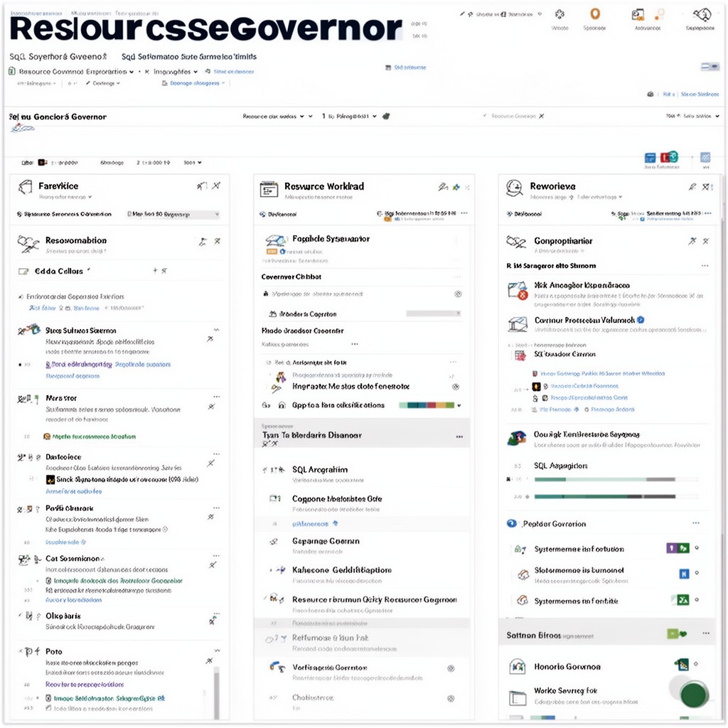
Task: Click the Oou irgk Eonfirectarbe Soyoroog icon
Action: [516, 438]
